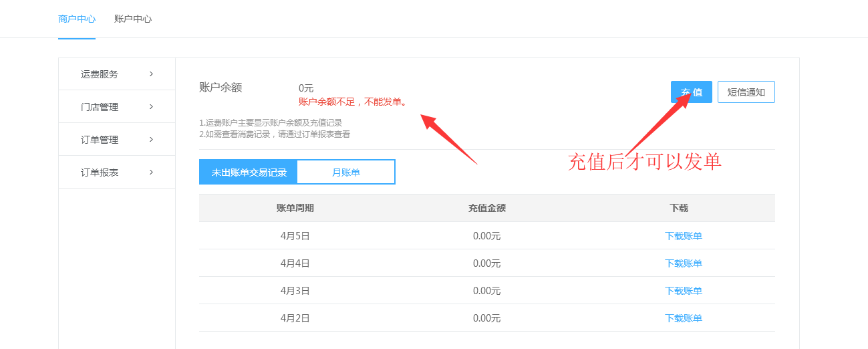Switch to the 商户中心 tab
This screenshot has width=868, height=349.
(x=77, y=19)
